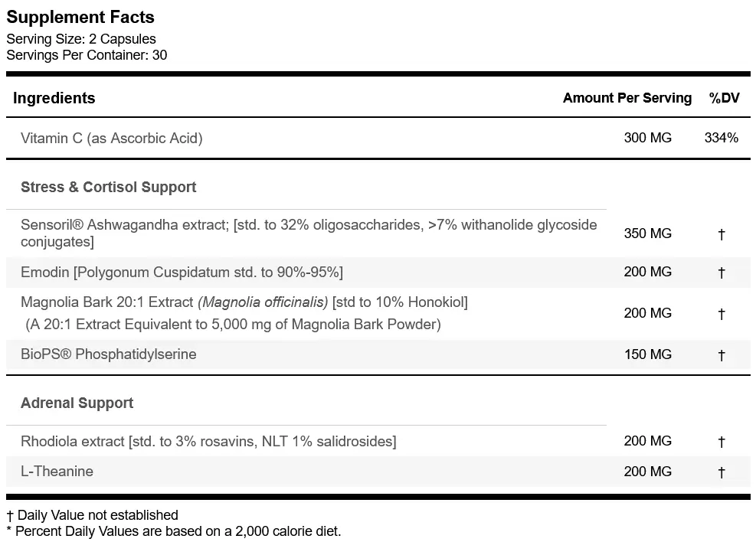Select the BioPS Phosphatidylserine ingredient
This screenshot has height=542, width=756.
pyautogui.click(x=109, y=354)
